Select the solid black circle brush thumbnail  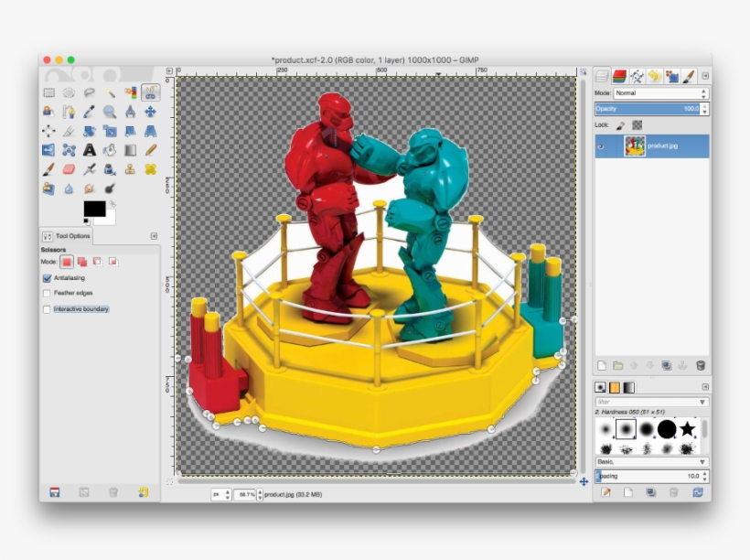point(667,429)
